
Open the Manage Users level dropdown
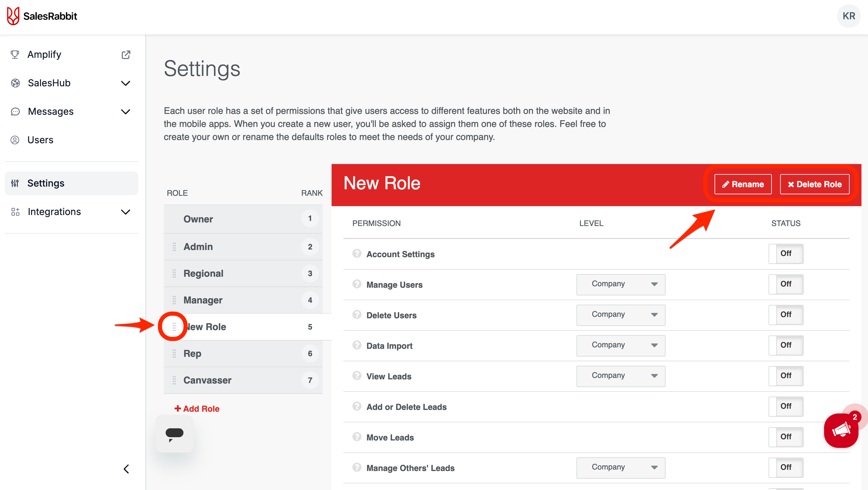[620, 284]
